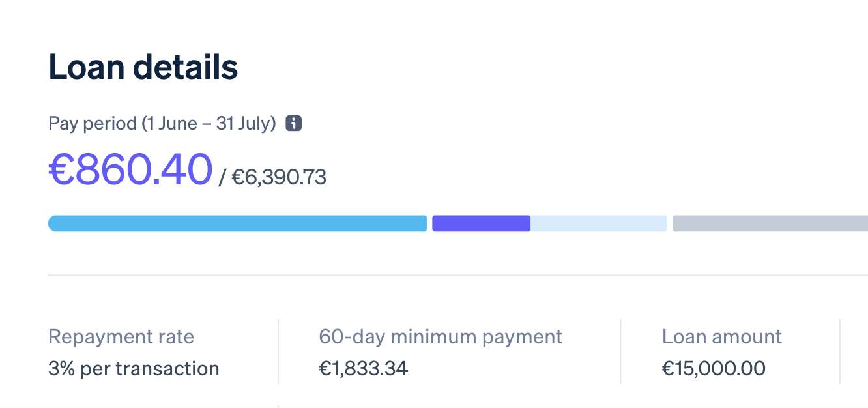
Task: Select the €15,000.00 loan amount value
Action: (x=714, y=369)
